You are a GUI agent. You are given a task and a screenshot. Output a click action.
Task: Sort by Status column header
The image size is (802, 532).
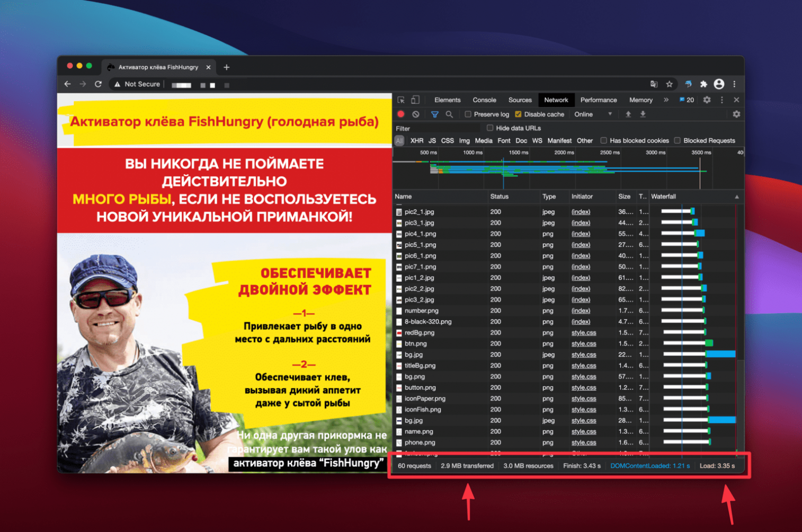513,197
